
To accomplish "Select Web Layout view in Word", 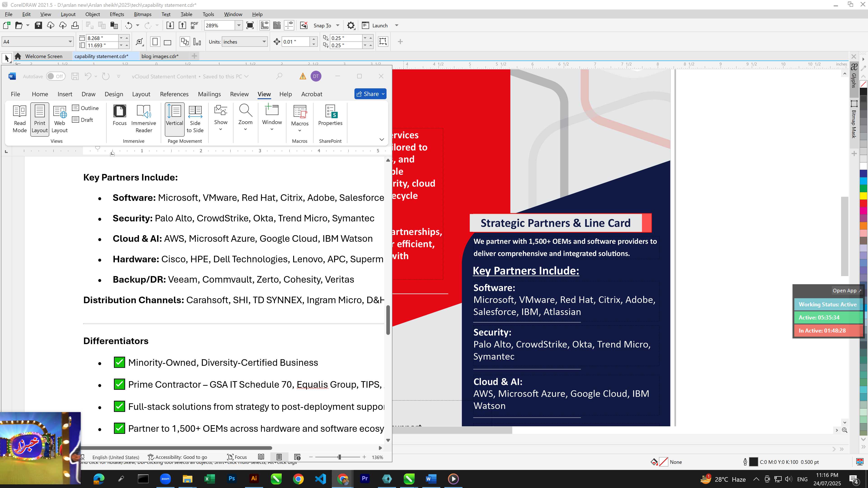I will coord(60,119).
